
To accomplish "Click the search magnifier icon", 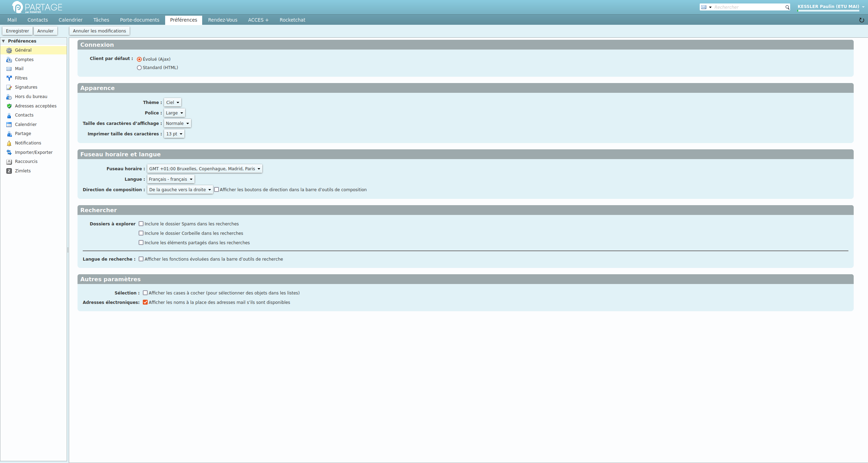I will pos(787,7).
